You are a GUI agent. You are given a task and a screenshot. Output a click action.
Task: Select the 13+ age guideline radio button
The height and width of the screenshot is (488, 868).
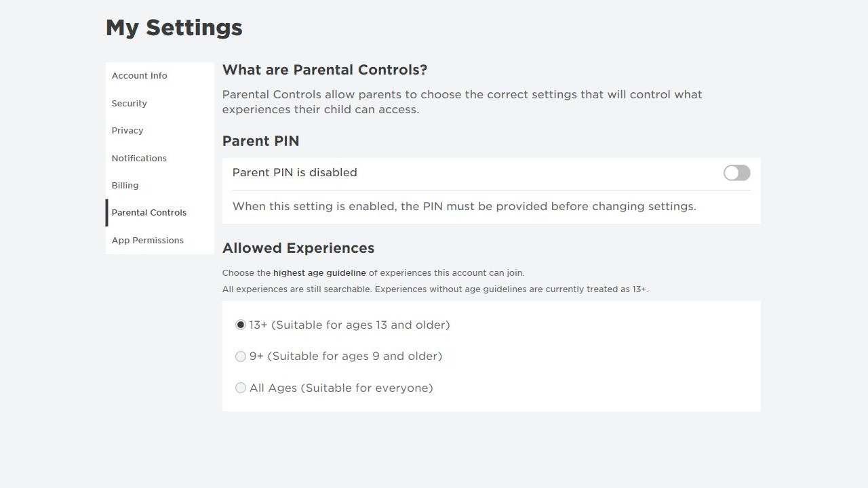241,325
